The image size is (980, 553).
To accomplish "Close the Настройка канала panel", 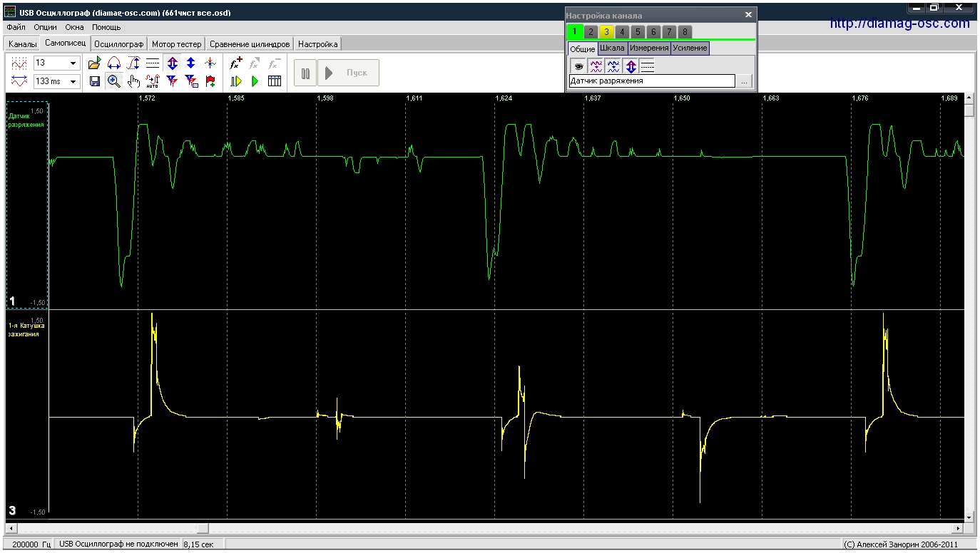I will pyautogui.click(x=748, y=15).
